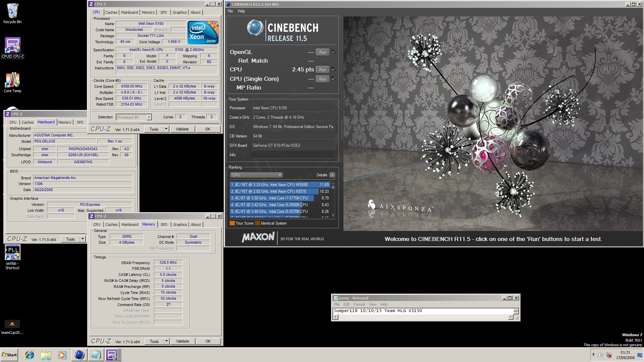Run the CPU benchmark
Image resolution: width=644 pixels, height=362 pixels.
322,70
